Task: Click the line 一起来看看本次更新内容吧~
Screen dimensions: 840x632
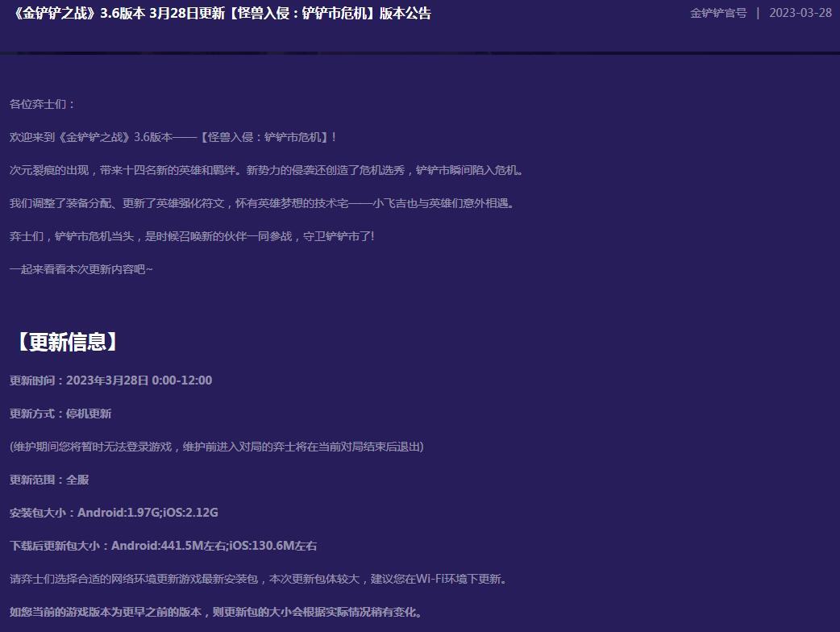Action: point(81,269)
